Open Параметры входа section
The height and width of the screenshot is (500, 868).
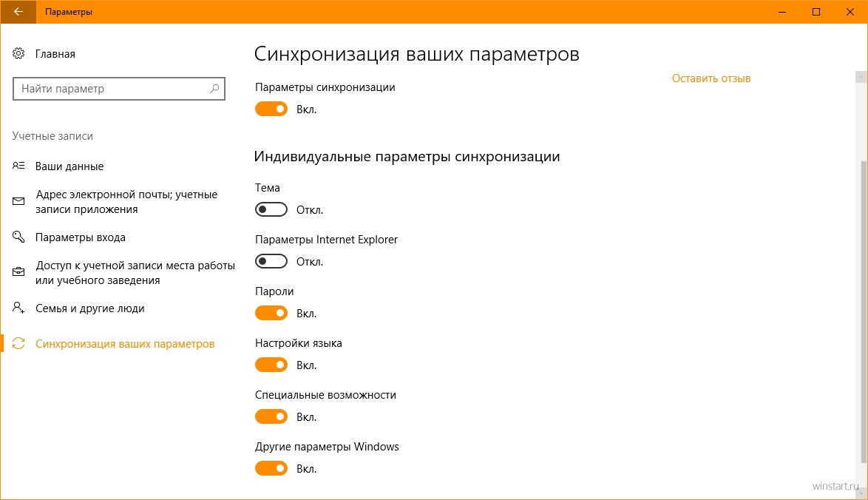81,237
